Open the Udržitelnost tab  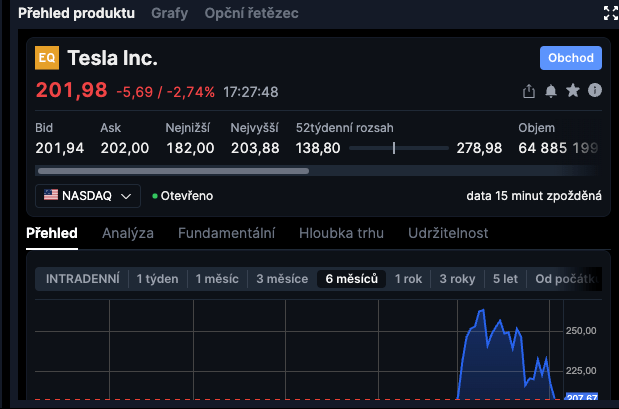coord(448,233)
